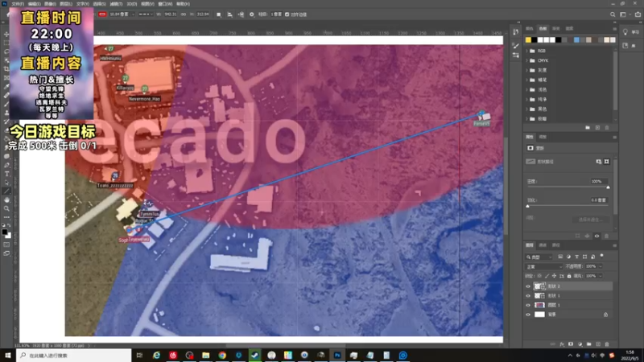The height and width of the screenshot is (362, 644).
Task: Click the share icon at top right
Action: coord(638,14)
